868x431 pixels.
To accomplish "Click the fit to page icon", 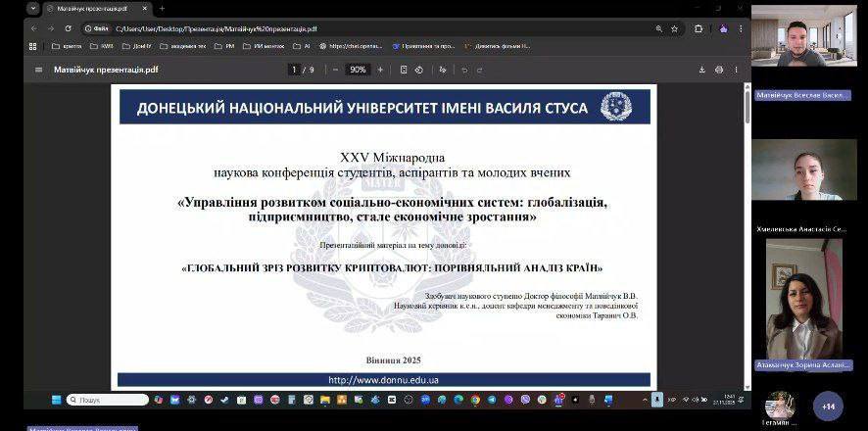I will coord(406,70).
